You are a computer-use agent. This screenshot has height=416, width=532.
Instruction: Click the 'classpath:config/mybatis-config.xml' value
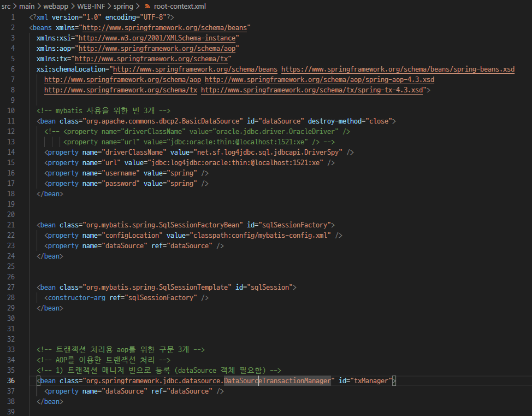[260, 236]
